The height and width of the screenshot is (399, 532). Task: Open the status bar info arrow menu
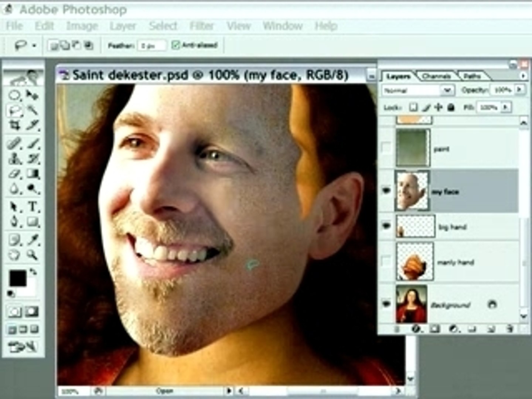(x=229, y=391)
